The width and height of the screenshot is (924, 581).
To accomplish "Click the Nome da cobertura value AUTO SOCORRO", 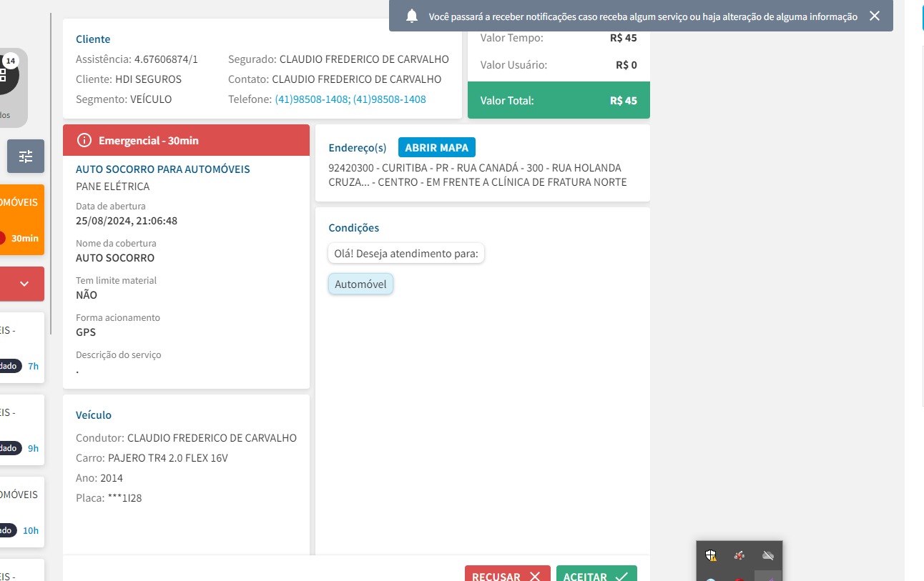I will pos(115,258).
